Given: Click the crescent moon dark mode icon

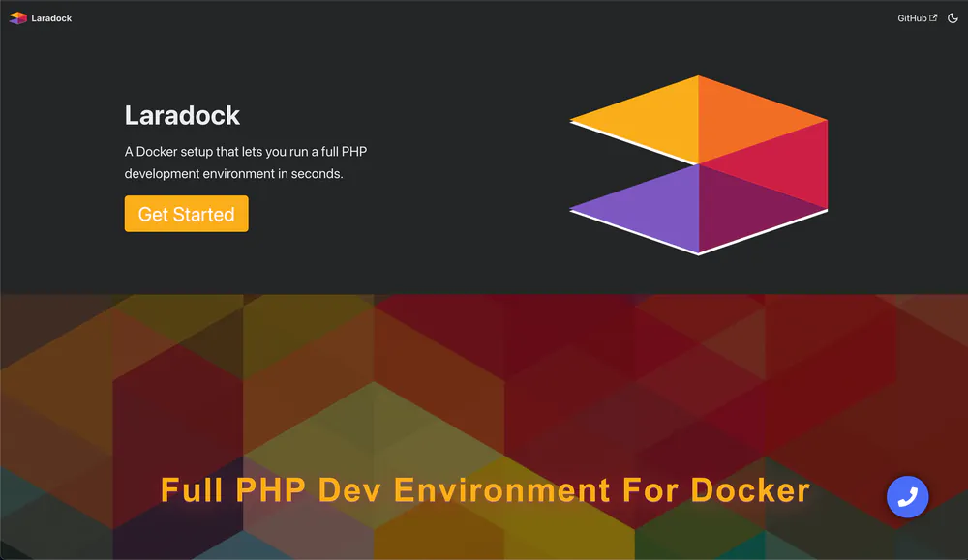Looking at the screenshot, I should 953,17.
